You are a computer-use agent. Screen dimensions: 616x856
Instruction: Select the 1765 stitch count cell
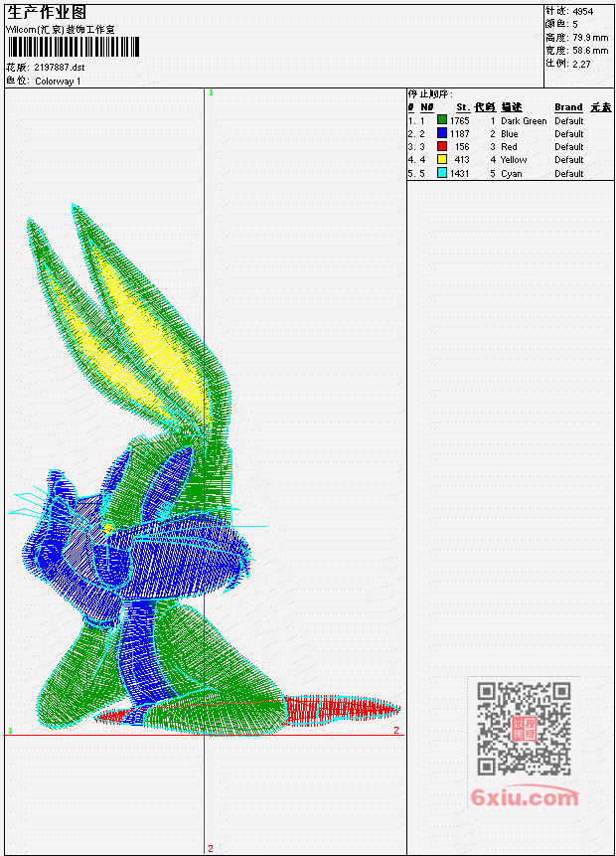coord(459,120)
